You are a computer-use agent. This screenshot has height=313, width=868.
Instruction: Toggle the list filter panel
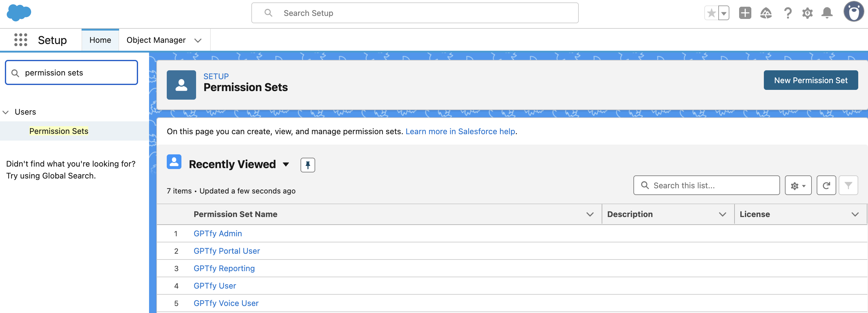pyautogui.click(x=848, y=185)
